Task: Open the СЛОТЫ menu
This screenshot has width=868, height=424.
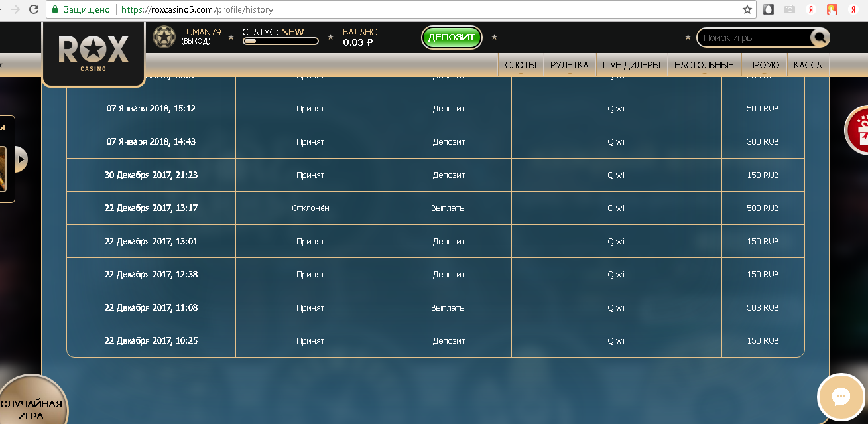Action: [521, 65]
